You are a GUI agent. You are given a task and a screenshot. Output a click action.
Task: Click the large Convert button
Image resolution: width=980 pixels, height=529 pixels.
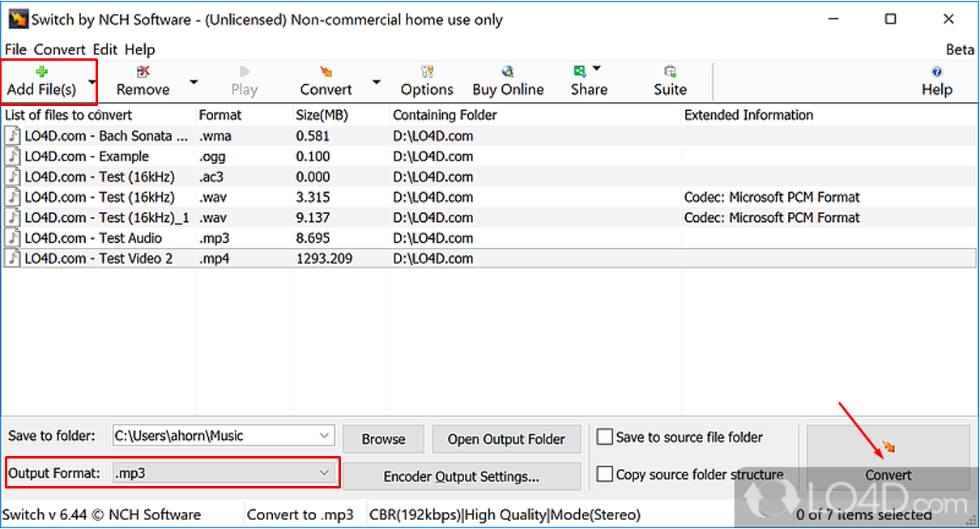[888, 458]
